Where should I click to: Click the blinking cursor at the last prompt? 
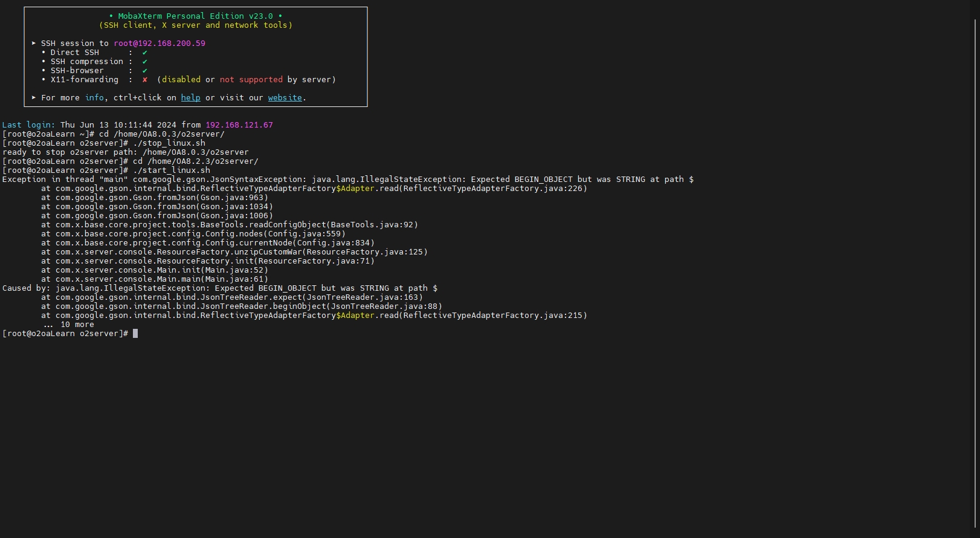tap(135, 334)
